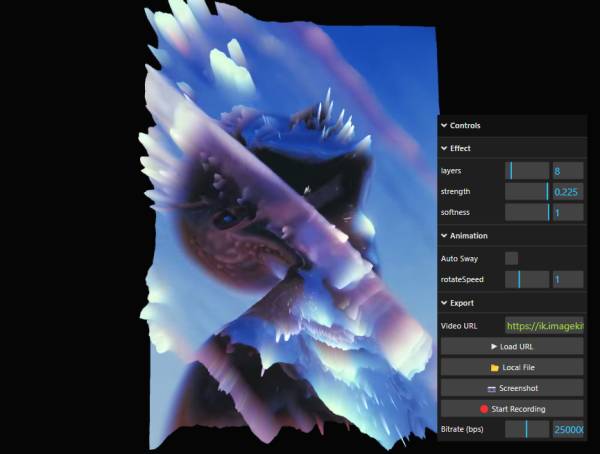Focus the softness value field
600x454 pixels.
click(x=567, y=213)
